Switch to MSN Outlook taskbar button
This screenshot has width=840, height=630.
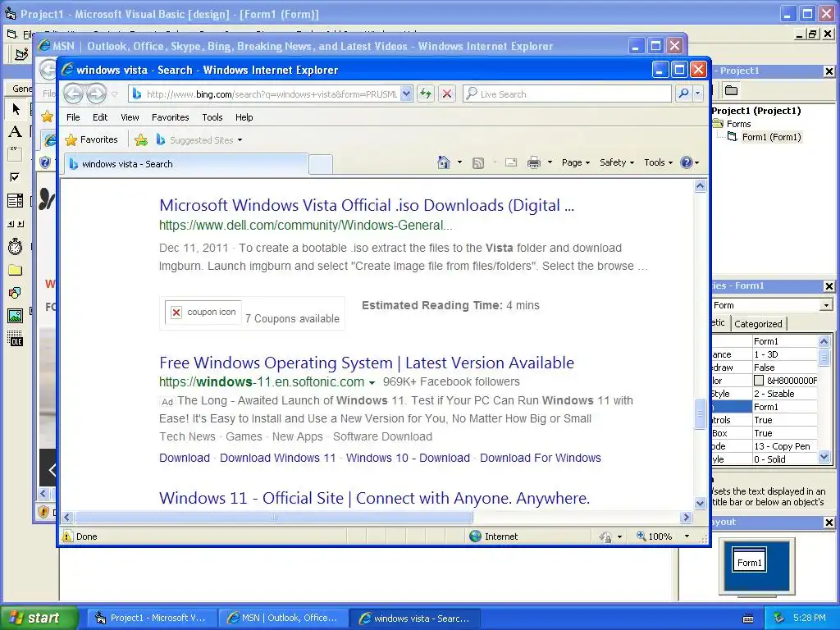(x=283, y=618)
